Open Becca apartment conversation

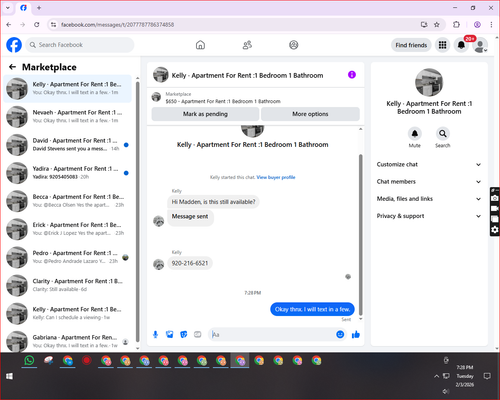click(x=68, y=201)
